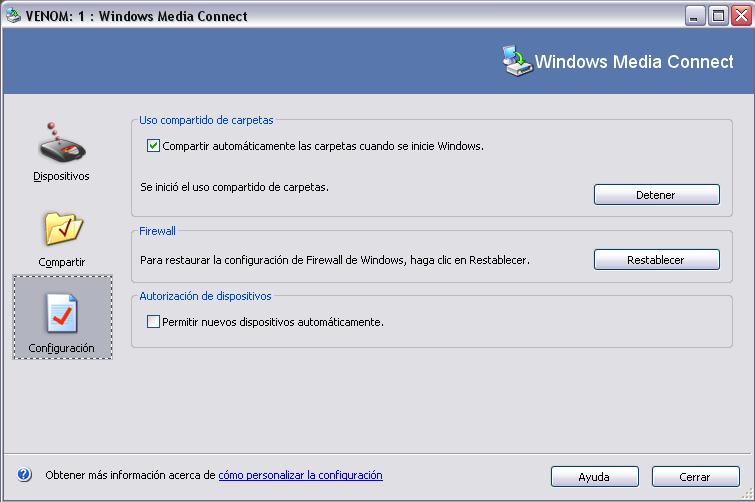Close the window with the red X
The image size is (755, 502).
pyautogui.click(x=742, y=16)
